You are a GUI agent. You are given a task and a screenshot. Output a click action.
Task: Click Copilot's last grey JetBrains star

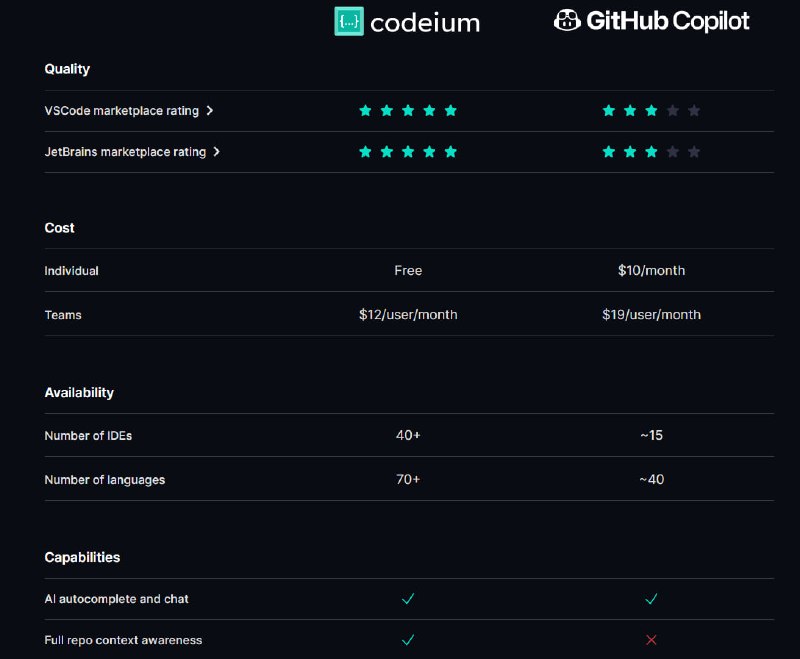pyautogui.click(x=694, y=152)
